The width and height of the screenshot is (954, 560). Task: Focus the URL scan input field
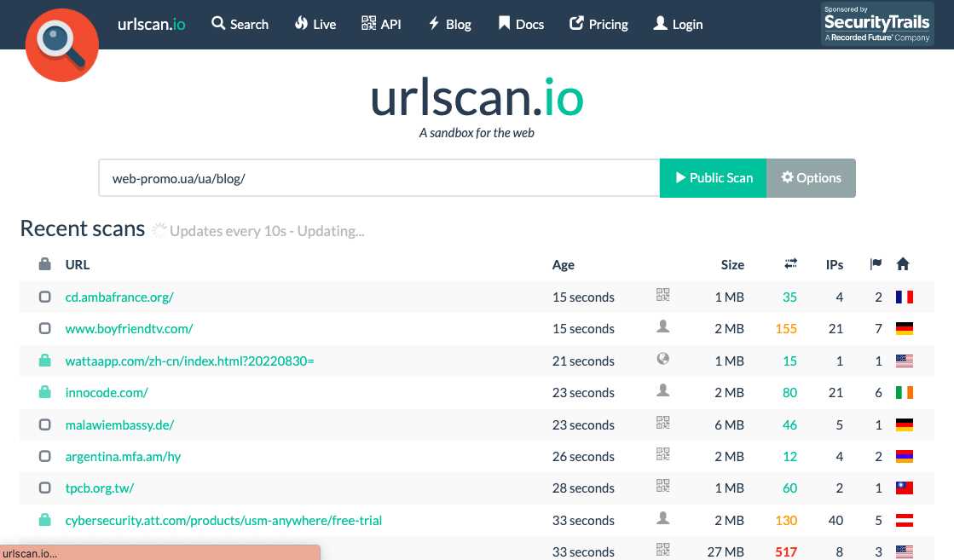379,178
